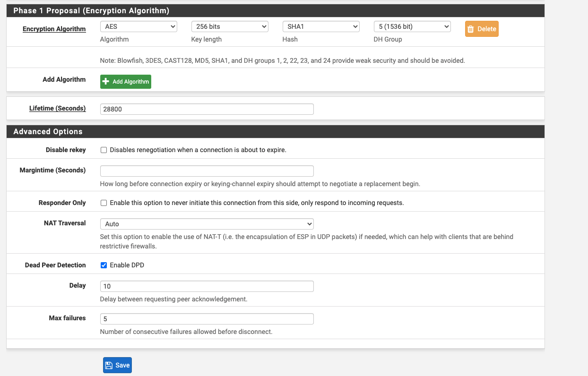Click the trash icon on Delete button
This screenshot has height=376, width=588.
[471, 29]
